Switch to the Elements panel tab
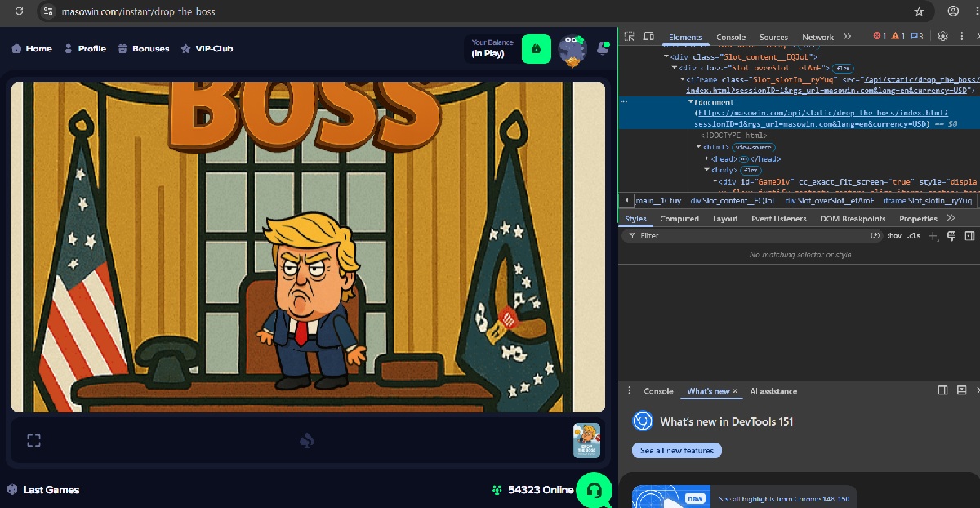980x508 pixels. [x=685, y=37]
